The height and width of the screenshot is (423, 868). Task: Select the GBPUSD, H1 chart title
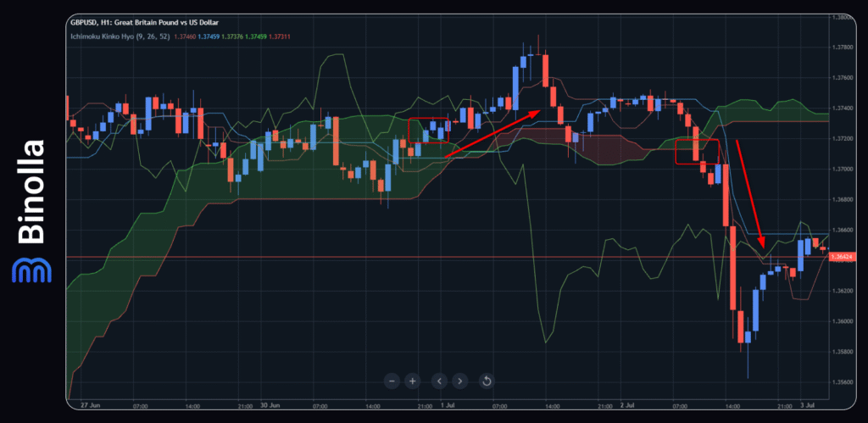(144, 21)
